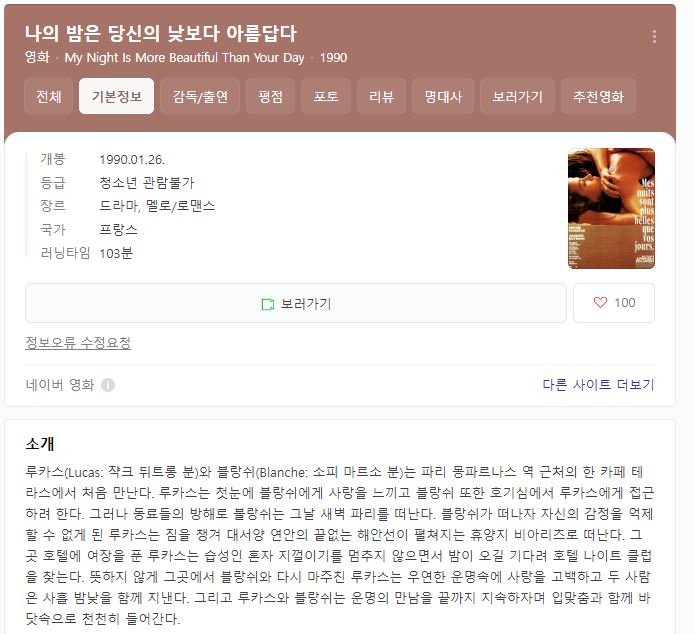The image size is (694, 634).
Task: Select the 보러가기 tab in header
Action: (x=517, y=96)
